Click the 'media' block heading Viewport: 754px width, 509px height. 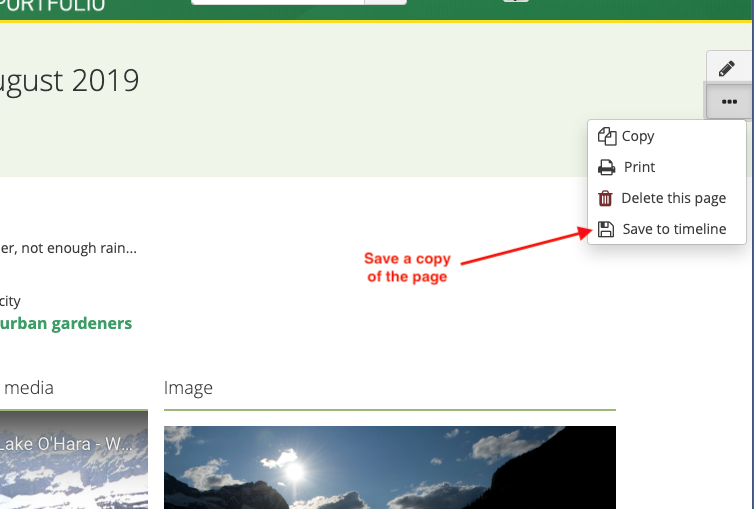(29, 388)
